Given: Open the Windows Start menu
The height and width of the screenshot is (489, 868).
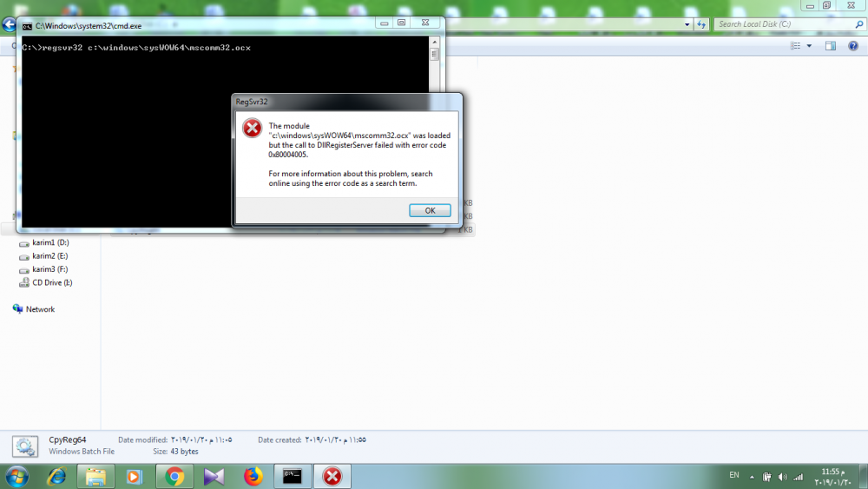Looking at the screenshot, I should pos(17,476).
